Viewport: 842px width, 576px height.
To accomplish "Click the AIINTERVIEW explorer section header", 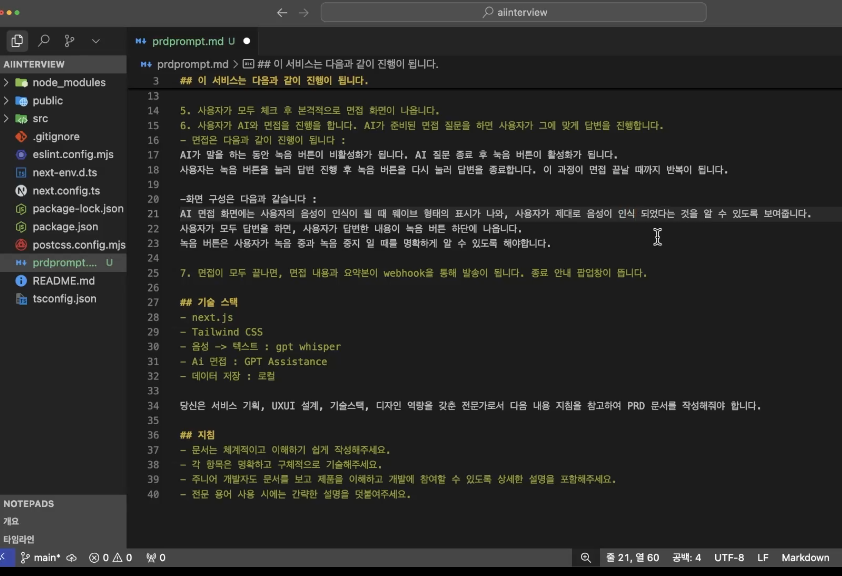I will (63, 64).
